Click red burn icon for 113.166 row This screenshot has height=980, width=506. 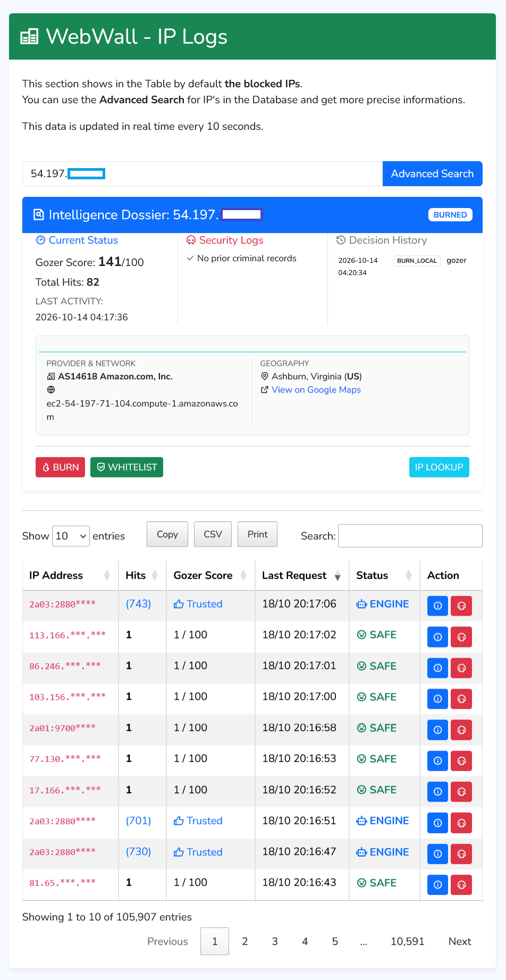[x=461, y=637]
